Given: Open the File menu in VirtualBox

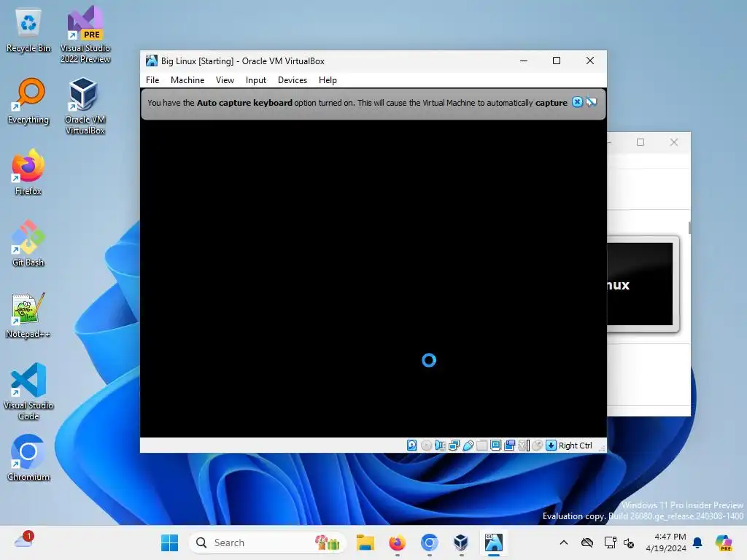Looking at the screenshot, I should point(152,80).
